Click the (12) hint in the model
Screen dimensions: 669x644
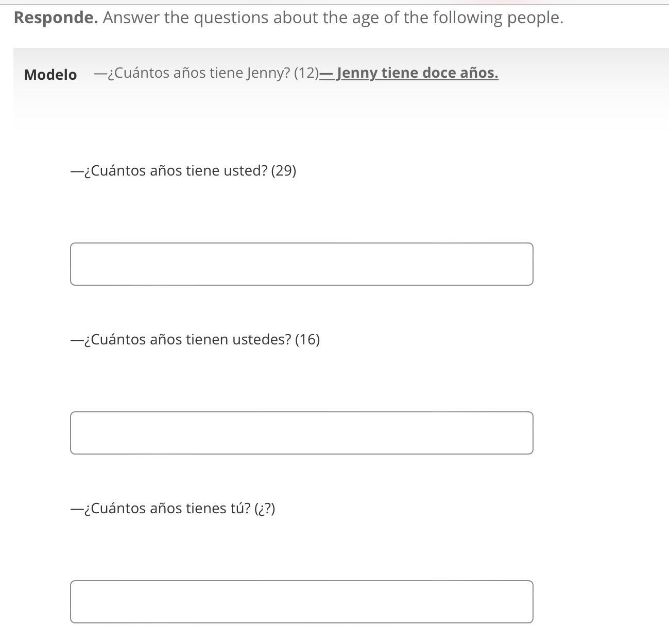click(x=306, y=73)
